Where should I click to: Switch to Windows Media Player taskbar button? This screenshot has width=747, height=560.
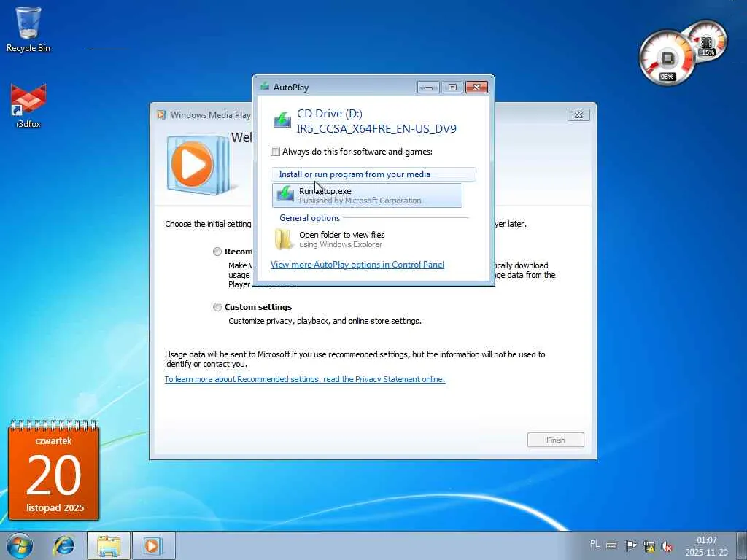(153, 545)
